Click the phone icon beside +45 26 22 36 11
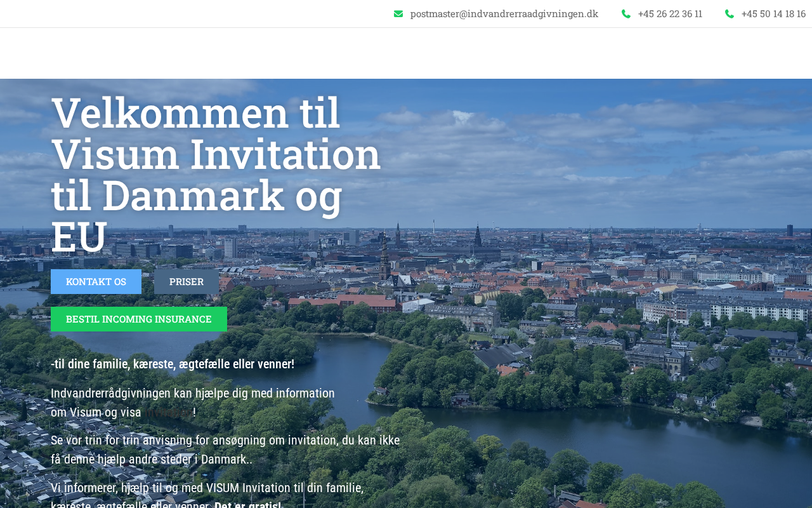 tap(626, 14)
